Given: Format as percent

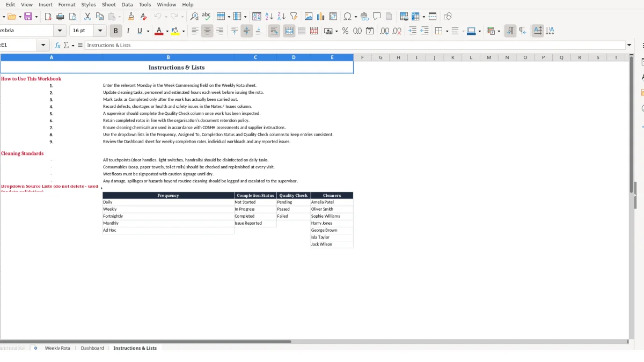Looking at the screenshot, I should pos(345,31).
